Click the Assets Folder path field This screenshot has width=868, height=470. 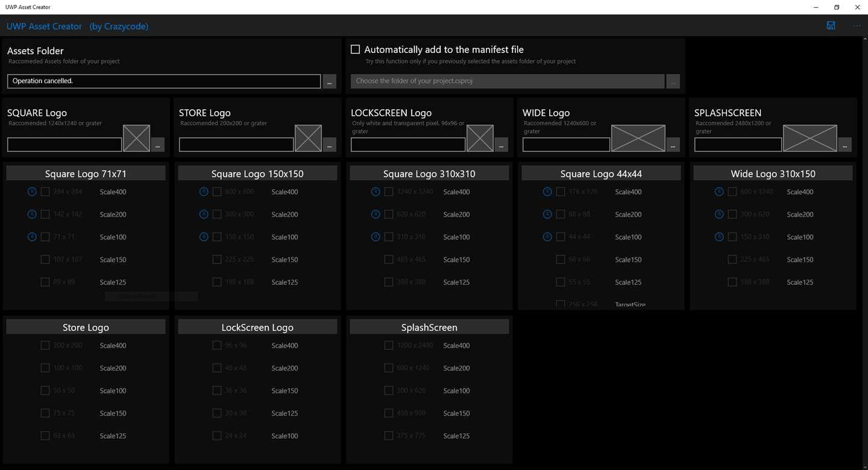(164, 81)
